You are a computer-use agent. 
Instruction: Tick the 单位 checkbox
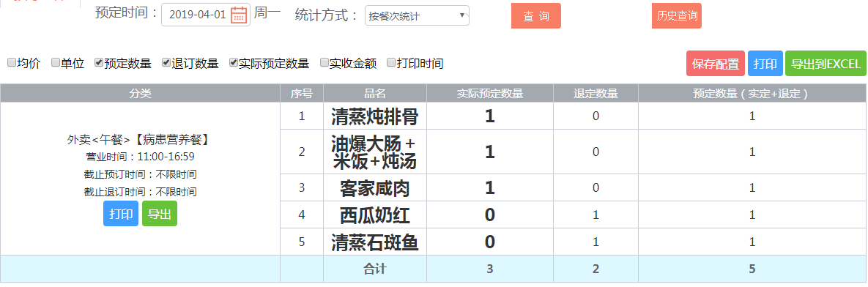(56, 63)
